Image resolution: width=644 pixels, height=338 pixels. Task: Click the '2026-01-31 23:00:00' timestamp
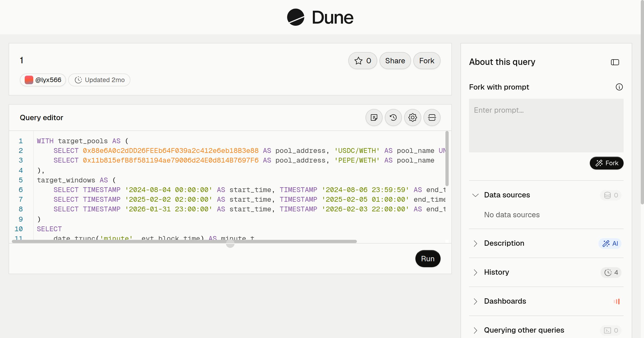click(x=169, y=209)
